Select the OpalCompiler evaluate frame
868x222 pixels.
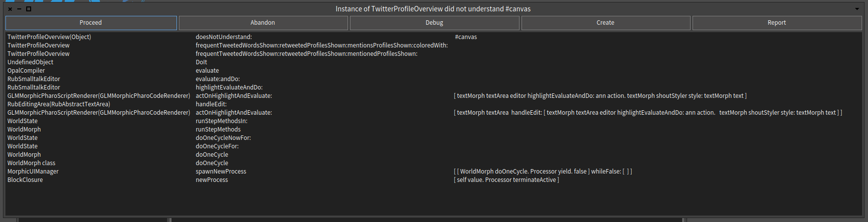[434, 71]
